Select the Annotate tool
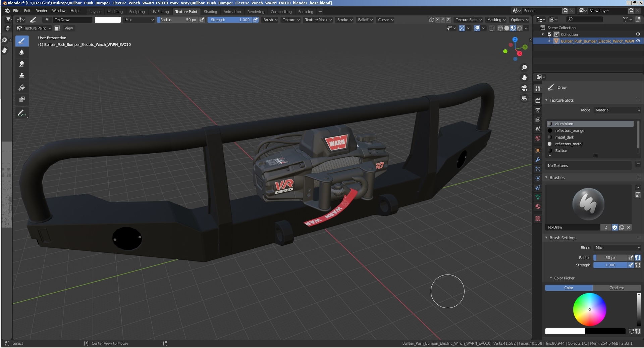The width and height of the screenshot is (644, 348). pos(22,113)
